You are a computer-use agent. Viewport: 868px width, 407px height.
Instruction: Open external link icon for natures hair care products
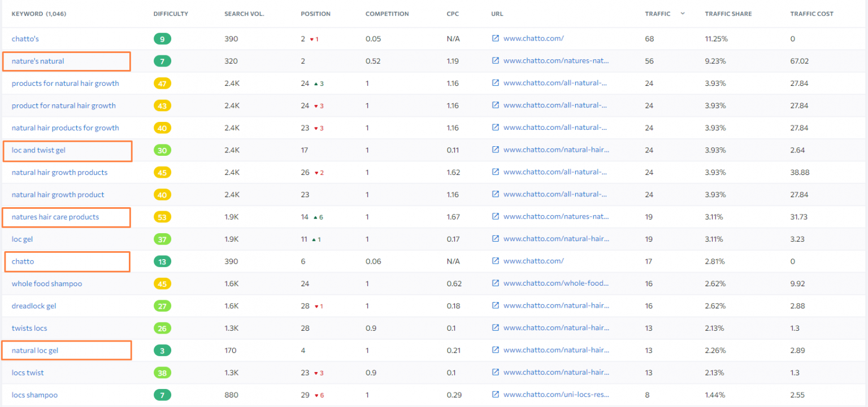496,217
